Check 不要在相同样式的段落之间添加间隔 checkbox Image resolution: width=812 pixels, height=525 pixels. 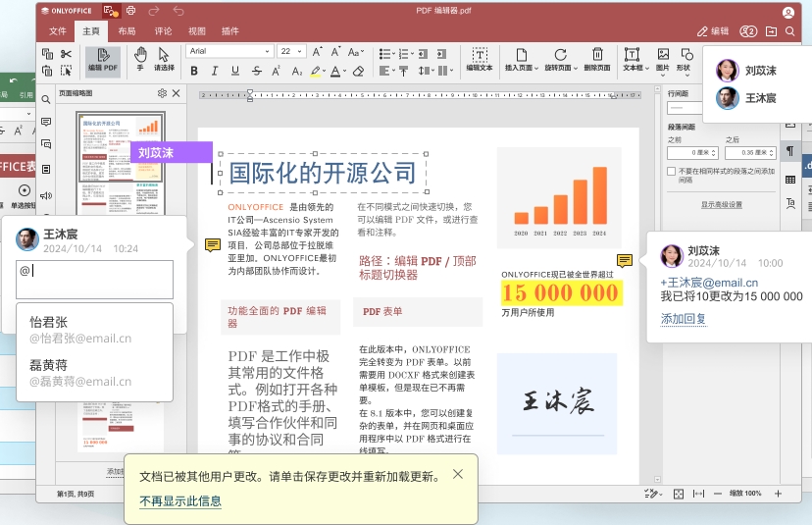pos(671,171)
